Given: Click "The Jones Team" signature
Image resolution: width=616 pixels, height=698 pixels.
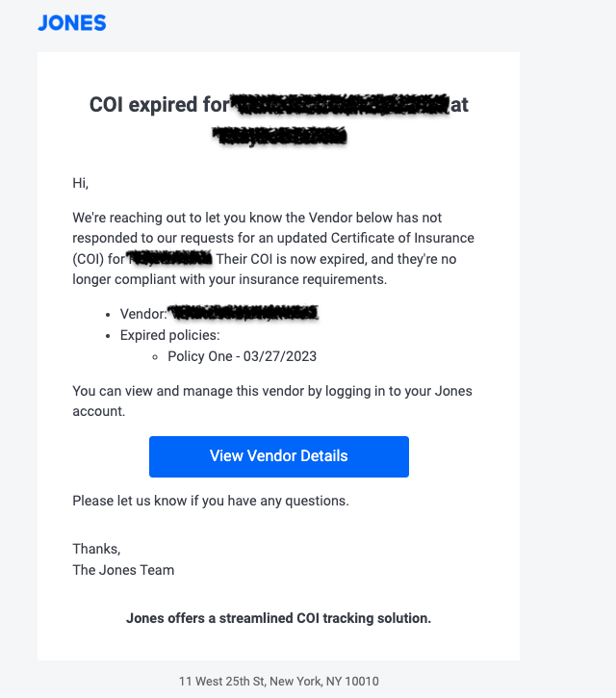Looking at the screenshot, I should click(x=123, y=570).
